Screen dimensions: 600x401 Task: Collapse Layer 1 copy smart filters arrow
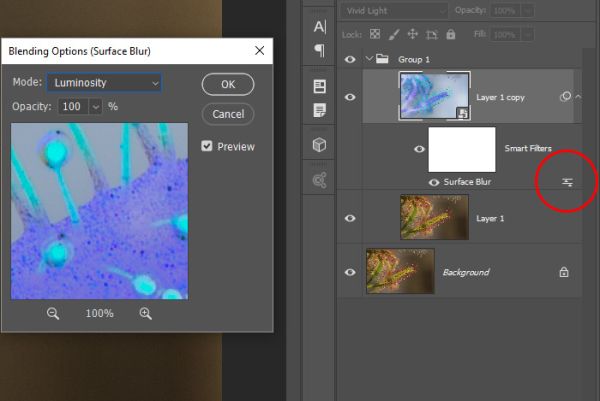coord(578,97)
